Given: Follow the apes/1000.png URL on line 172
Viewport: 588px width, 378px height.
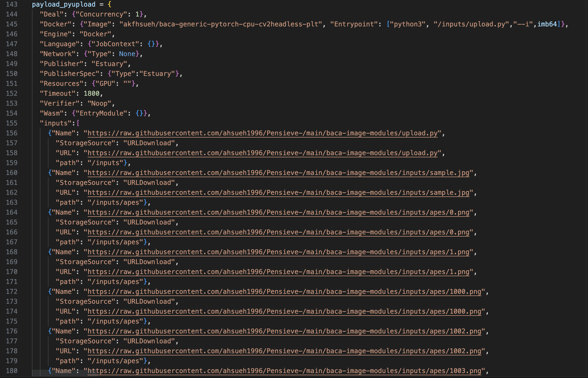Looking at the screenshot, I should (x=284, y=292).
